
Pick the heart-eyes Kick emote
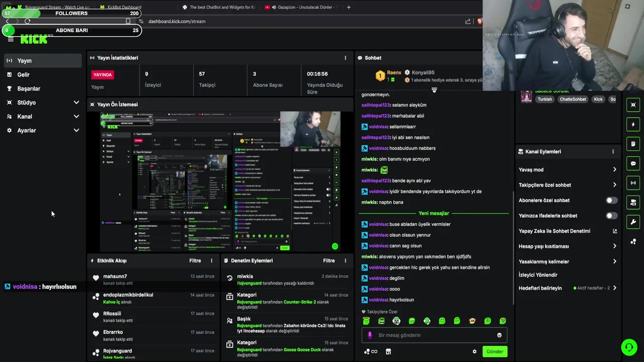(502, 321)
